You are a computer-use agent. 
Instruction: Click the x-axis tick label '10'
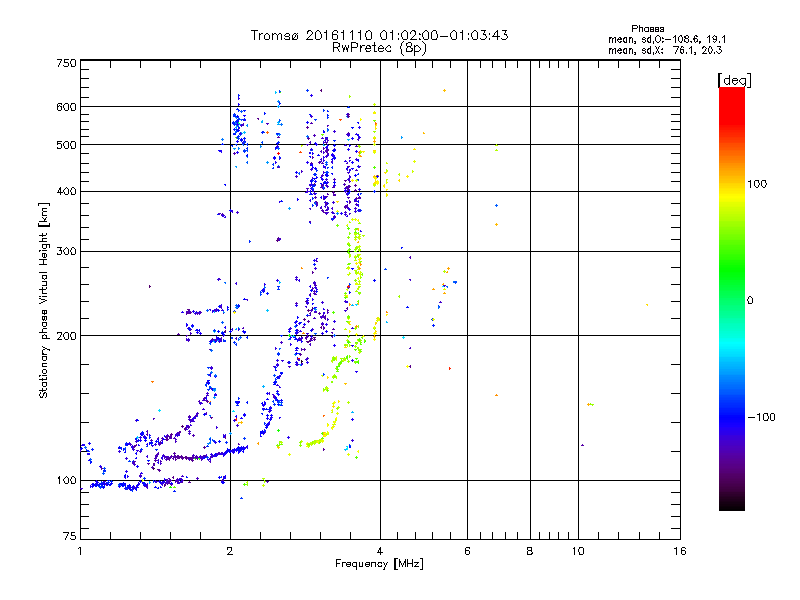(x=578, y=551)
